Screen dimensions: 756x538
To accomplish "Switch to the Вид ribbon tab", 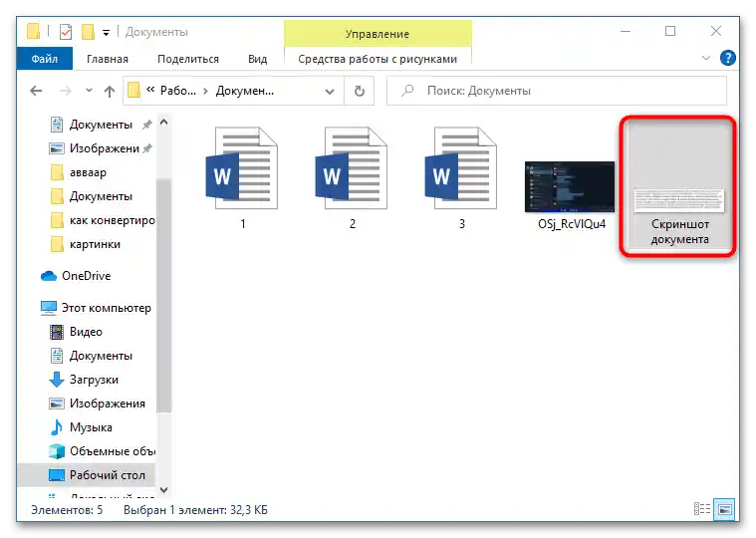I will 257,59.
